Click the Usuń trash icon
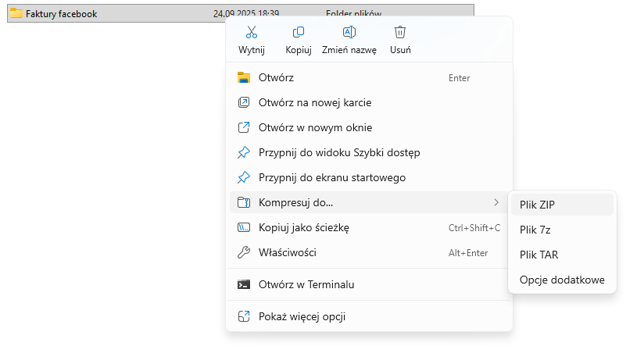644x353 pixels. pyautogui.click(x=400, y=33)
